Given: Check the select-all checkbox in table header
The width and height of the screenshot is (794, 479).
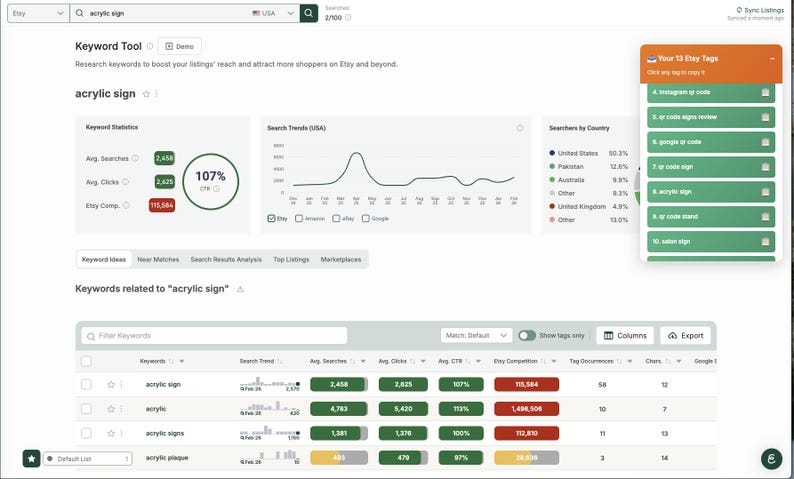Looking at the screenshot, I should tap(87, 361).
